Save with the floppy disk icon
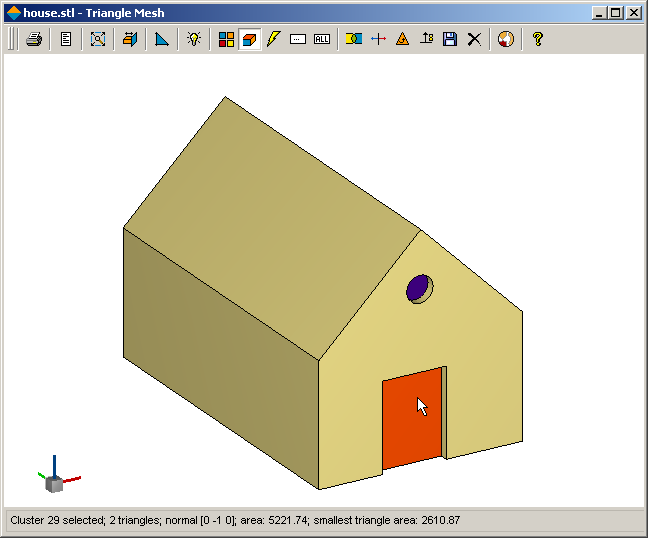 point(450,39)
